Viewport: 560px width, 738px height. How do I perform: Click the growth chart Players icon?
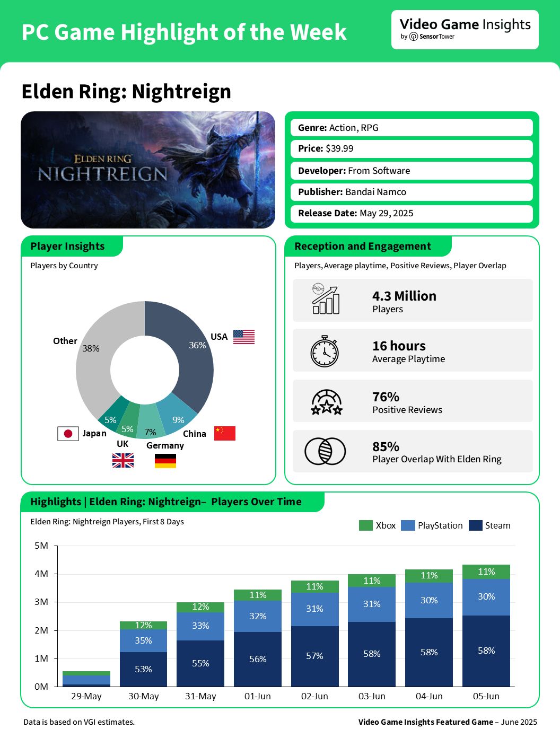click(x=326, y=299)
